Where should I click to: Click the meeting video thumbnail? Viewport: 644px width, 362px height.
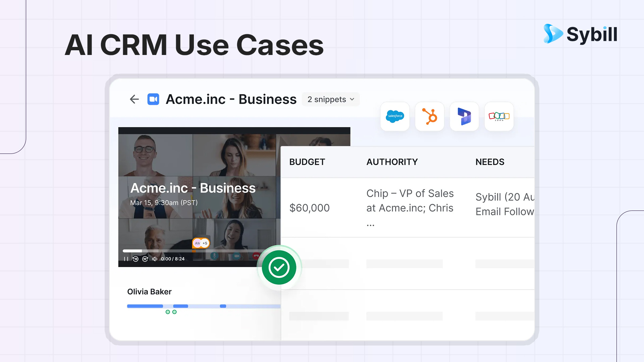tap(199, 197)
